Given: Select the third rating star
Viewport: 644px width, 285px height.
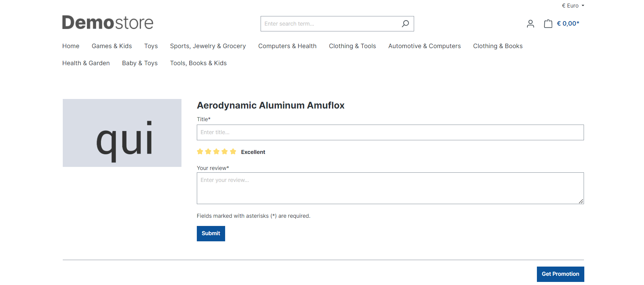Looking at the screenshot, I should pyautogui.click(x=216, y=152).
